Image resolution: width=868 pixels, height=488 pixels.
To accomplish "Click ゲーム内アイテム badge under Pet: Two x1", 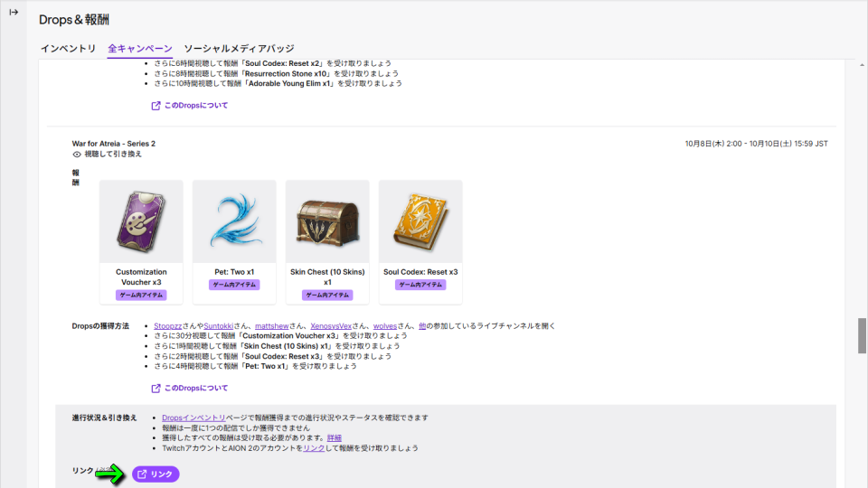I will click(x=234, y=285).
